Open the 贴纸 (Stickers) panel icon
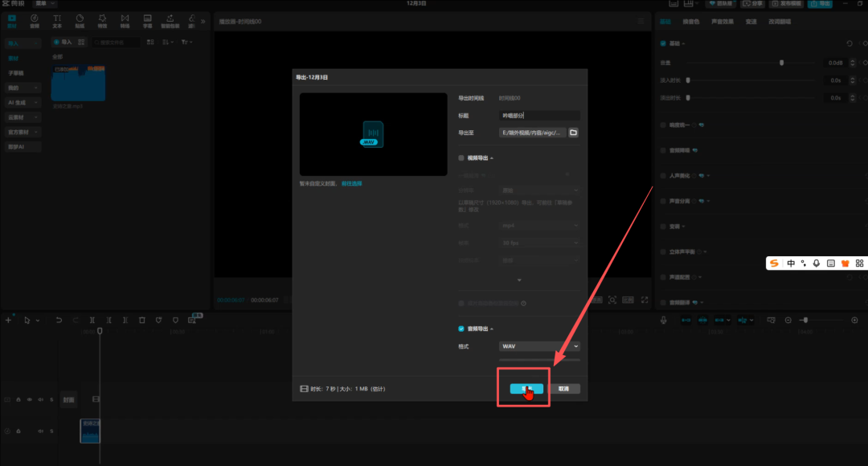The width and height of the screenshot is (868, 466). (80, 21)
